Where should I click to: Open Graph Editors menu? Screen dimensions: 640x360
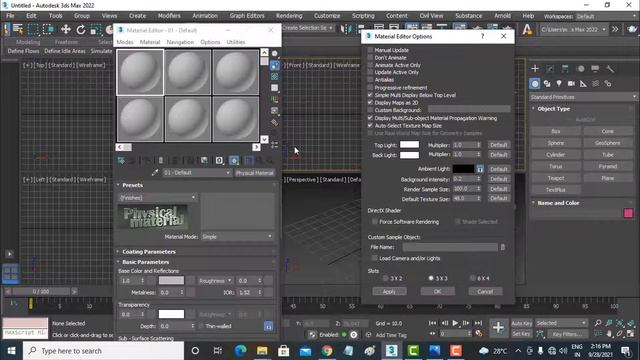pos(247,16)
